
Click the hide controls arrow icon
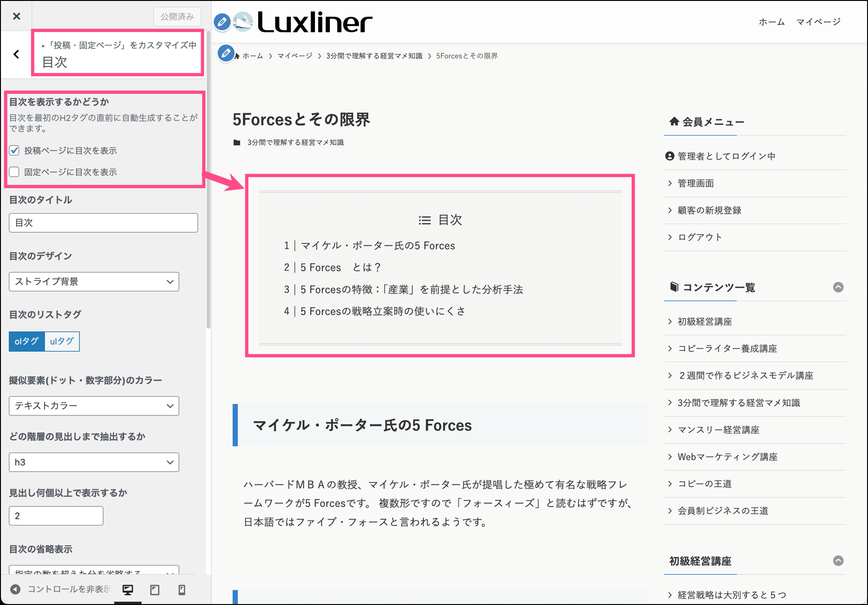(15, 589)
